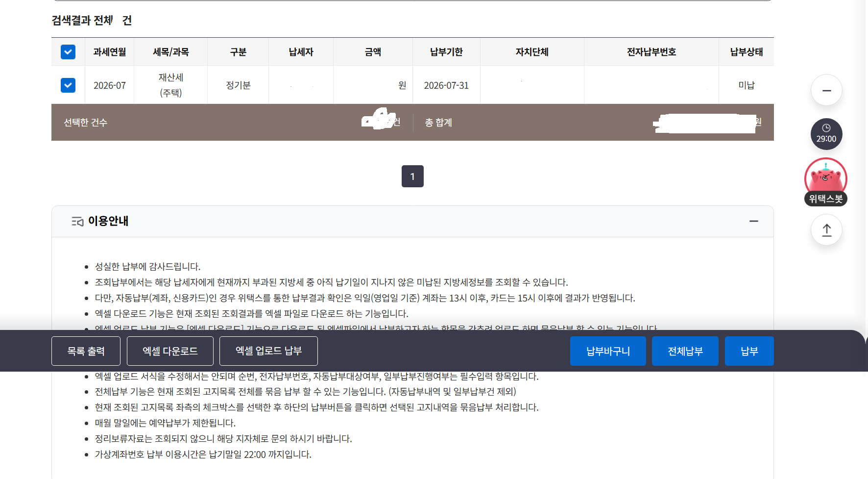Click the 2026-07-31 due date cell
868x479 pixels.
446,85
